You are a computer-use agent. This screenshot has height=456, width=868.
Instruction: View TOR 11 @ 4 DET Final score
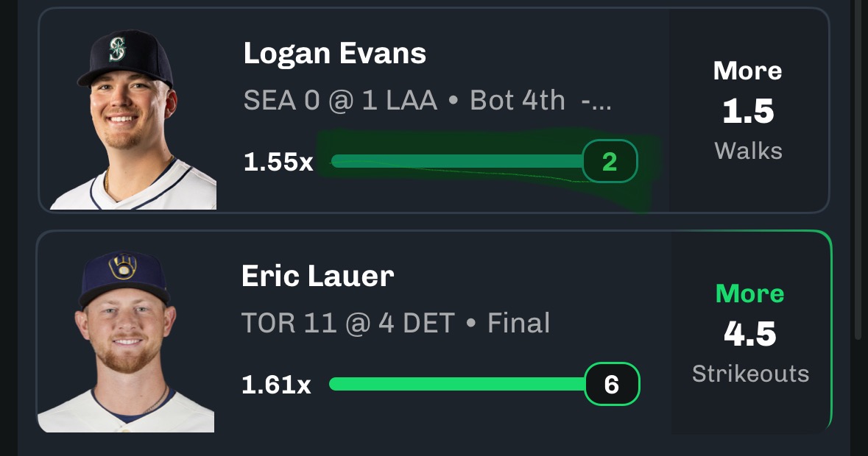(396, 323)
